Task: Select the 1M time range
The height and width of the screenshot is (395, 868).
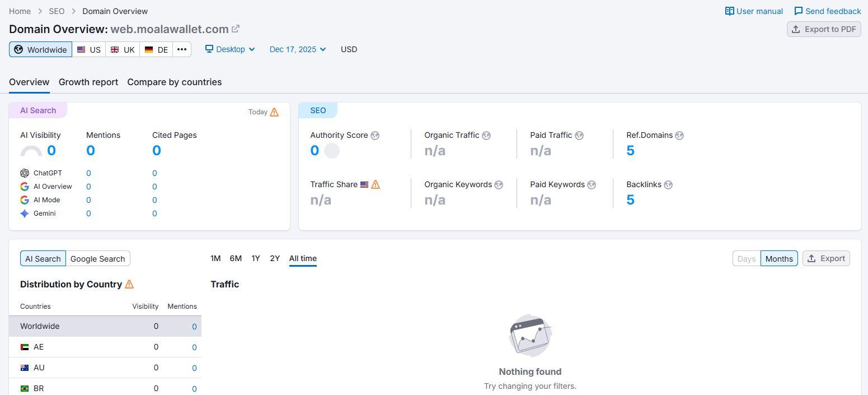Action: coord(215,258)
